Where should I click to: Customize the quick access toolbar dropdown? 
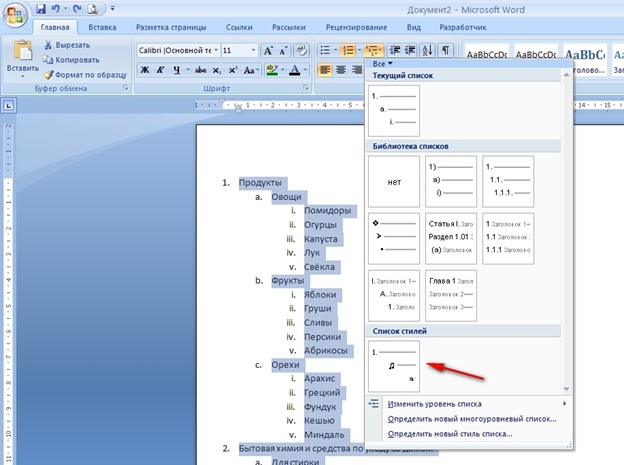(113, 8)
